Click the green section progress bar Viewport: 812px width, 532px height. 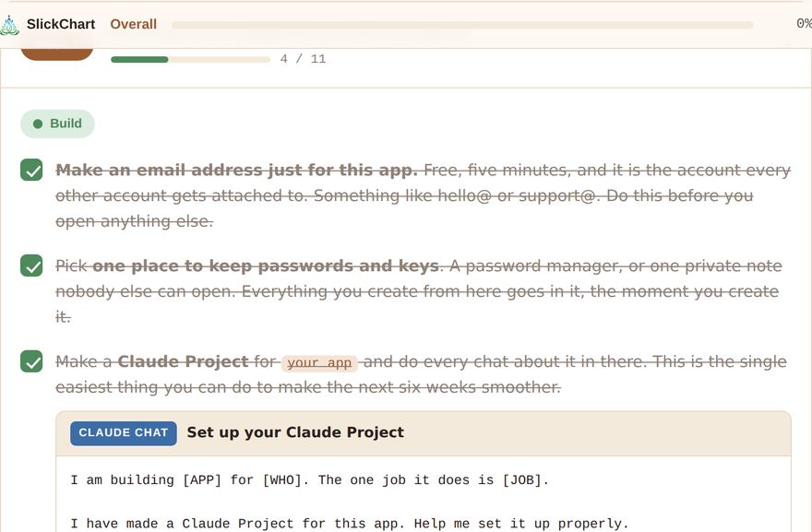[191, 60]
